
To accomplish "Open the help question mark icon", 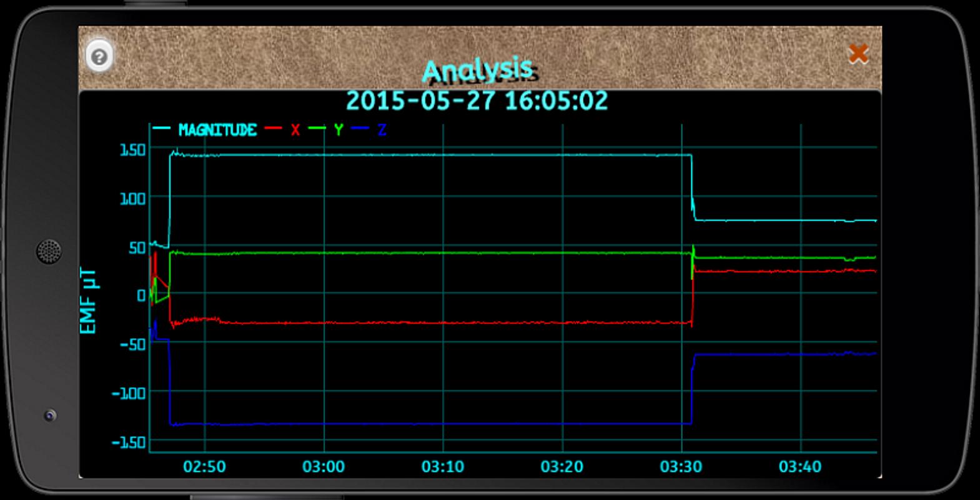I will click(x=99, y=57).
